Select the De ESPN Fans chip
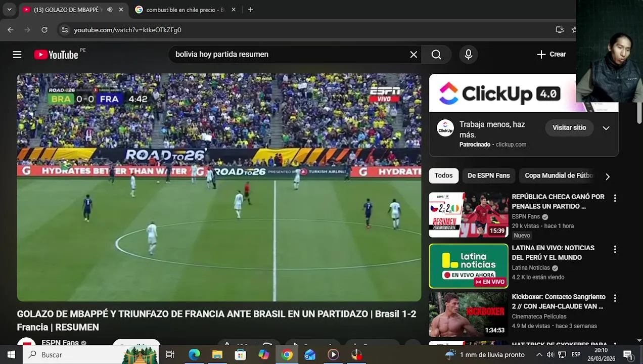The image size is (643, 364). (488, 175)
